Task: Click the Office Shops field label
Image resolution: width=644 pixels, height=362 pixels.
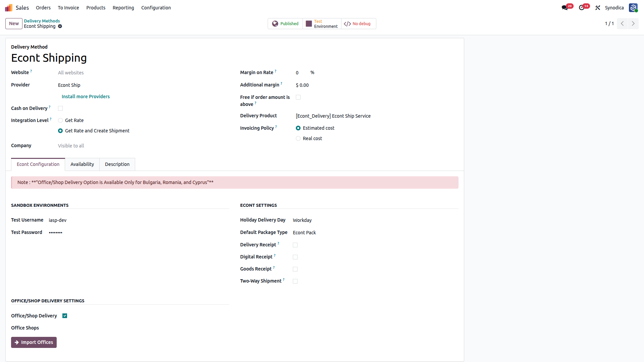Action: 25,328
